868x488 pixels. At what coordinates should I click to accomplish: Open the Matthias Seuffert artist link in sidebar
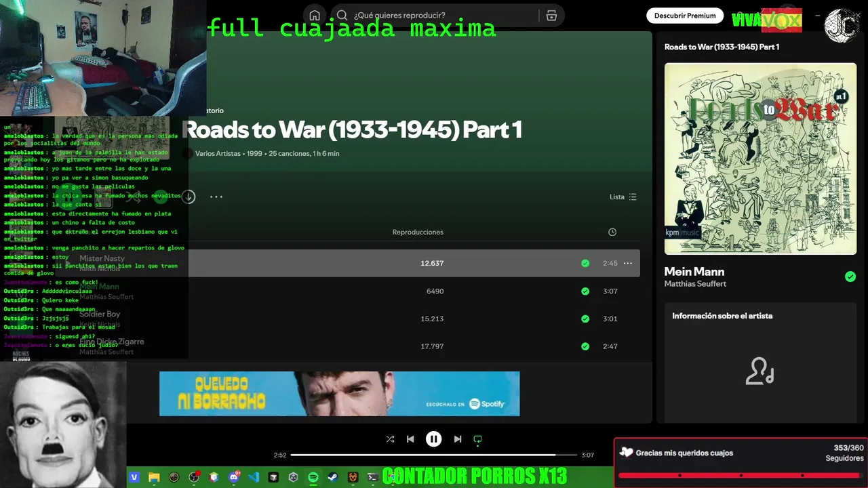click(x=695, y=284)
